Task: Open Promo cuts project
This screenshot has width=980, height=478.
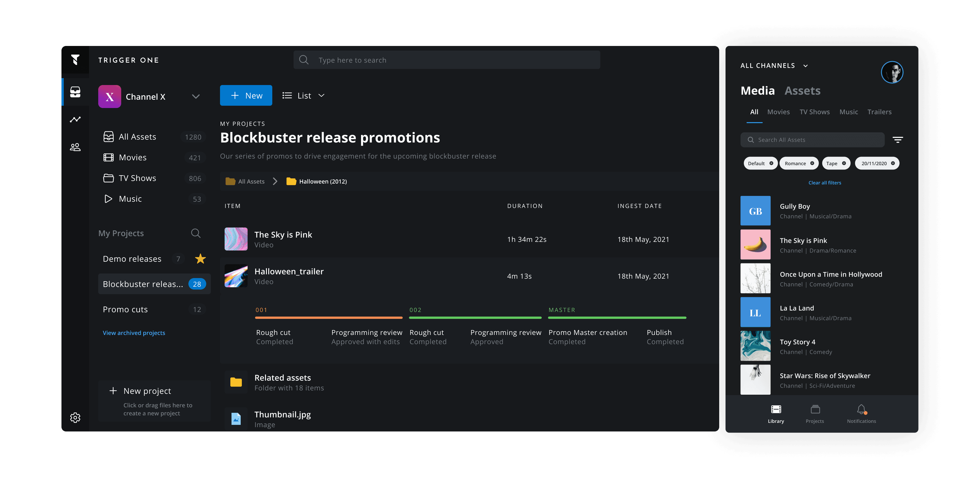Action: pyautogui.click(x=154, y=309)
